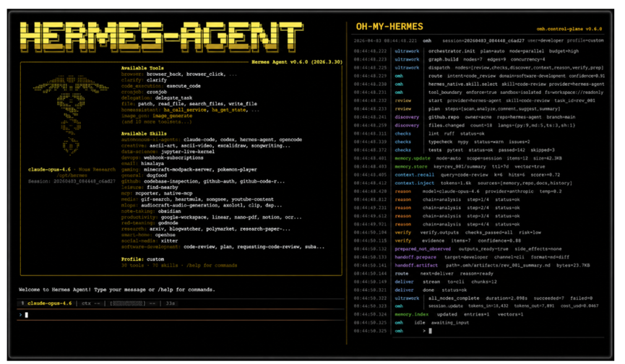Image resolution: width=625 pixels, height=364 pixels.
Task: Click the HERMES-AGENT banner title
Action: 161,37
